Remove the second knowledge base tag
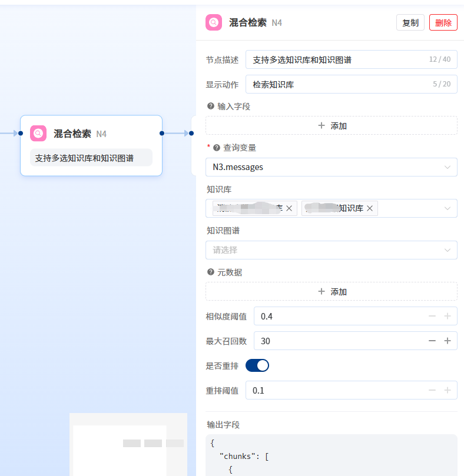Viewport: 464px width, 476px height. click(x=370, y=208)
